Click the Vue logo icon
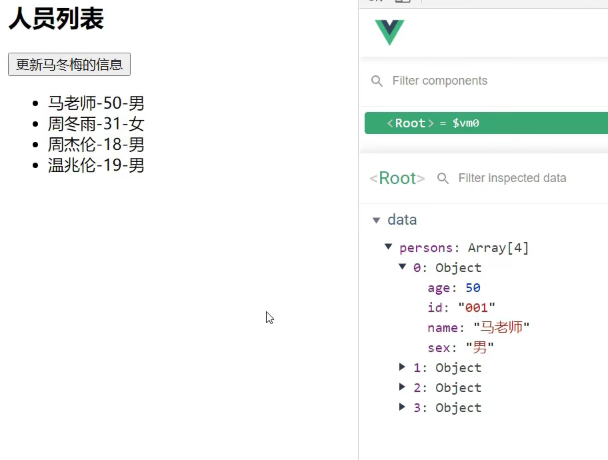 coord(389,32)
